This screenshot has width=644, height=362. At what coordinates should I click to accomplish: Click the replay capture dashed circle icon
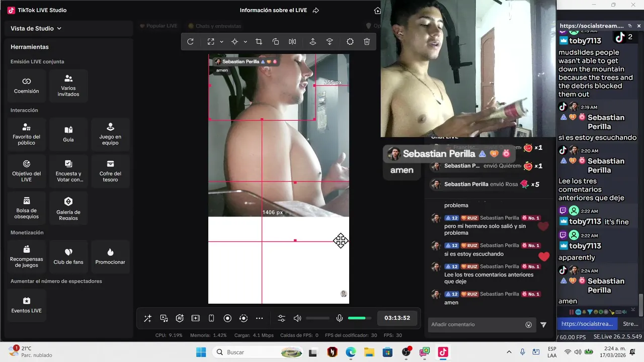(244, 318)
